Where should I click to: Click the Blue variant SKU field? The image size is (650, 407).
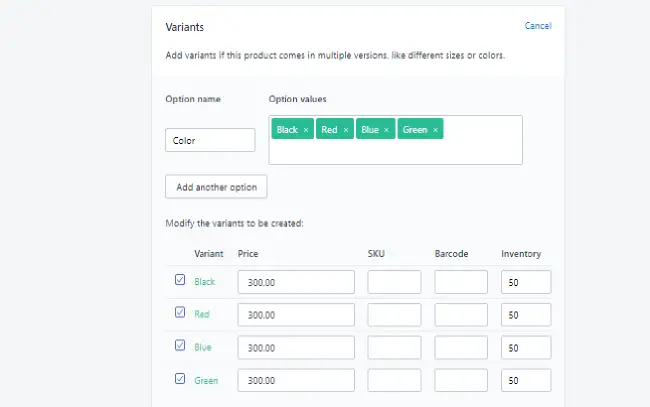pos(394,348)
